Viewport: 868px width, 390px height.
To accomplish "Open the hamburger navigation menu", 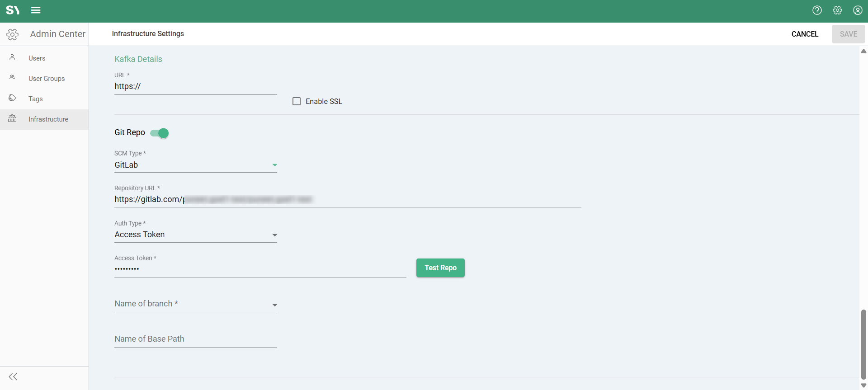I will [x=36, y=10].
